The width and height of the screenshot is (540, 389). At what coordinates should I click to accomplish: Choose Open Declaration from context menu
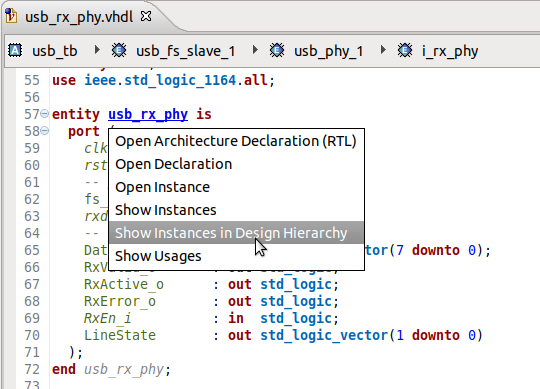tap(237, 164)
